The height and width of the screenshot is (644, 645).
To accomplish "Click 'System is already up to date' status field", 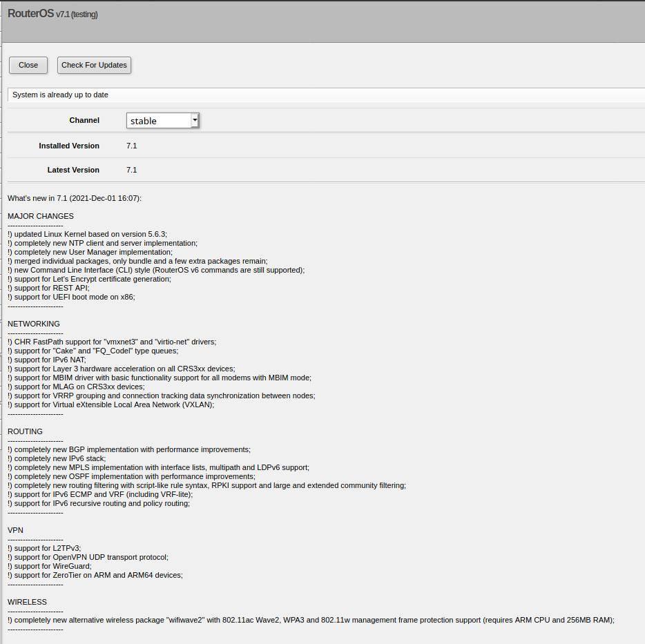I will pyautogui.click(x=326, y=95).
